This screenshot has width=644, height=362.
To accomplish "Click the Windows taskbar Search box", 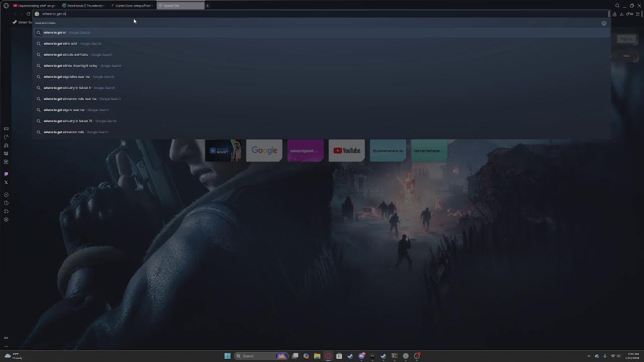I will click(261, 356).
